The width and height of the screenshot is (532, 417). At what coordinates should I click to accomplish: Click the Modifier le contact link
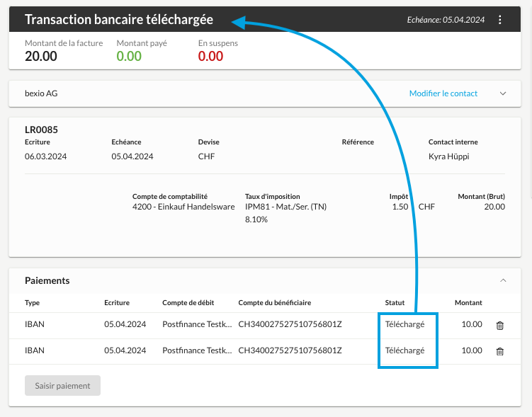pyautogui.click(x=443, y=93)
